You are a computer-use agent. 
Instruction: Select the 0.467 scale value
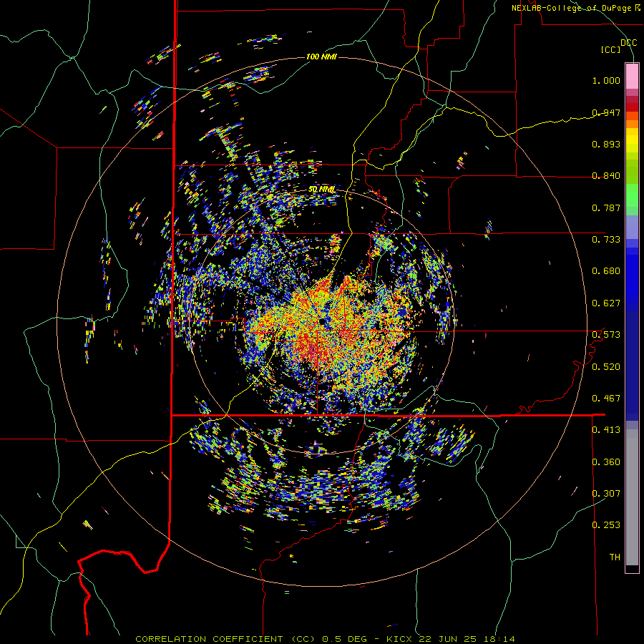coord(606,399)
